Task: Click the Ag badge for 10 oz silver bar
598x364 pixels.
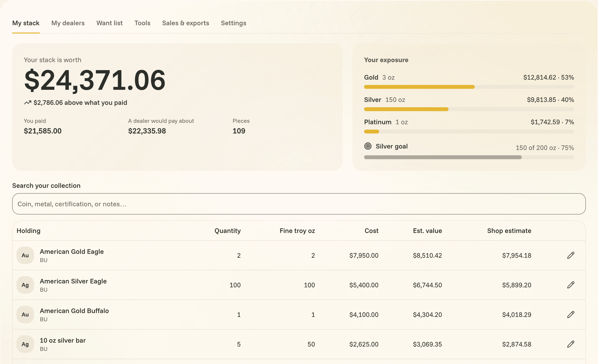Action: (x=25, y=344)
